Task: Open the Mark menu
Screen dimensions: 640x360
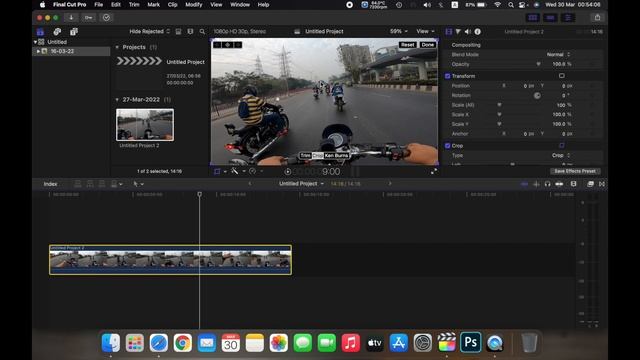Action: click(x=153, y=4)
